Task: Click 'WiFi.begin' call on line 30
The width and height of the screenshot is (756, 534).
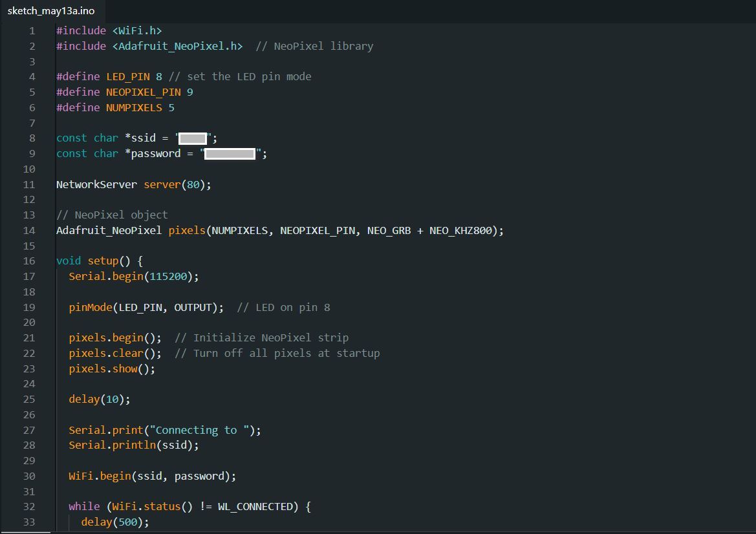Action: (100, 476)
